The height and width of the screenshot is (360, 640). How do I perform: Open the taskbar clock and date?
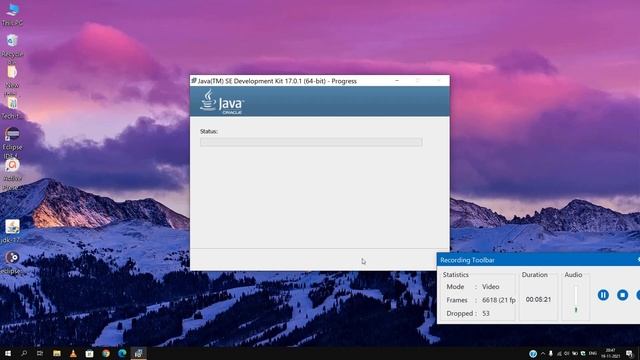coord(611,353)
